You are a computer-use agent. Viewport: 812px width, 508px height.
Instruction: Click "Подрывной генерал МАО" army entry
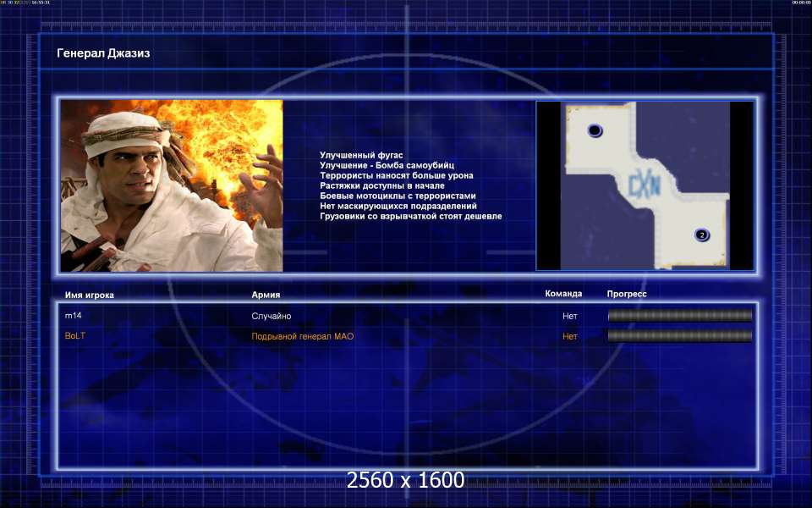(x=302, y=336)
